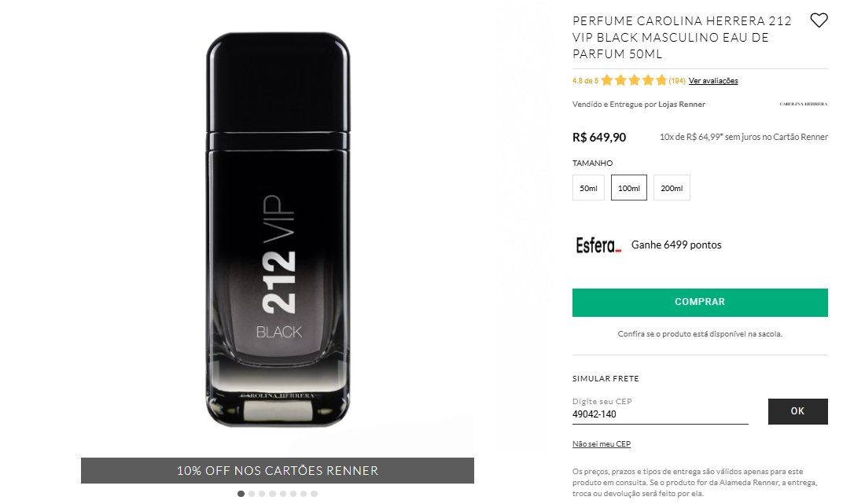Open the Ver avaliações reviews link
Image resolution: width=854 pixels, height=504 pixels.
click(x=713, y=81)
